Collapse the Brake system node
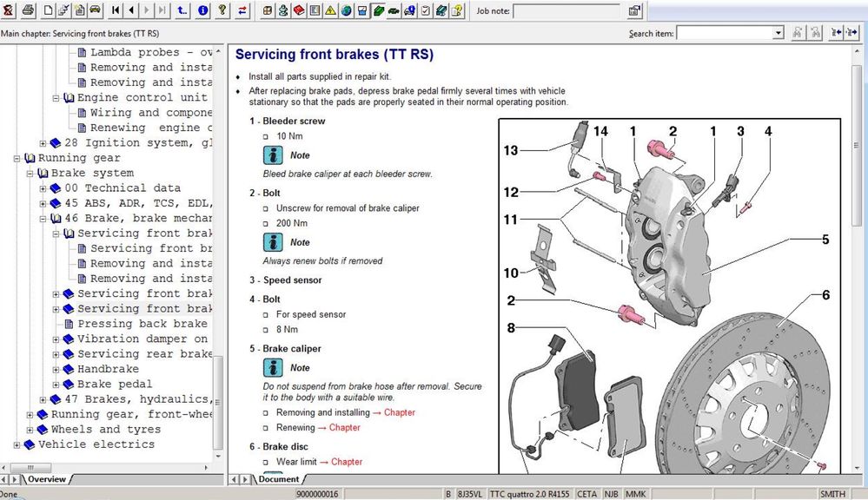868x500 pixels. tap(30, 173)
